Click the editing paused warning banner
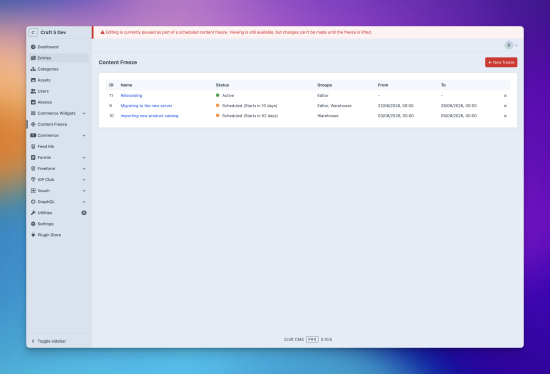This screenshot has height=374, width=550. [309, 32]
